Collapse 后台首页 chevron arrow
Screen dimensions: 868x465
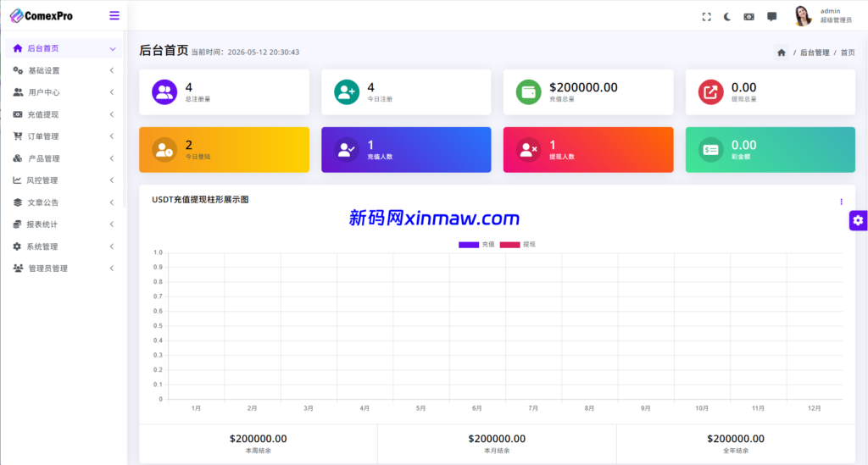click(113, 48)
